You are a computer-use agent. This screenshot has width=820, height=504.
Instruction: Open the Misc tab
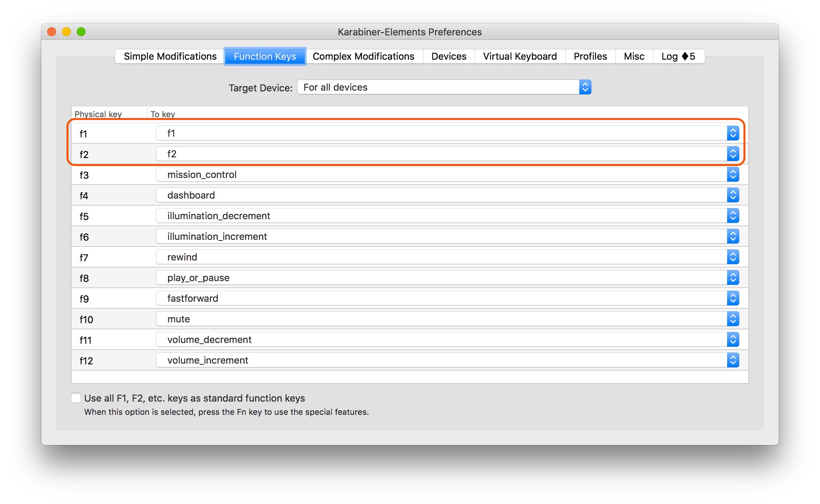click(634, 56)
